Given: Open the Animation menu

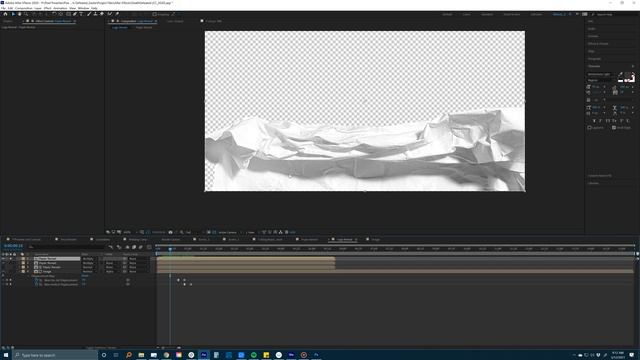Looking at the screenshot, I should tap(60, 8).
